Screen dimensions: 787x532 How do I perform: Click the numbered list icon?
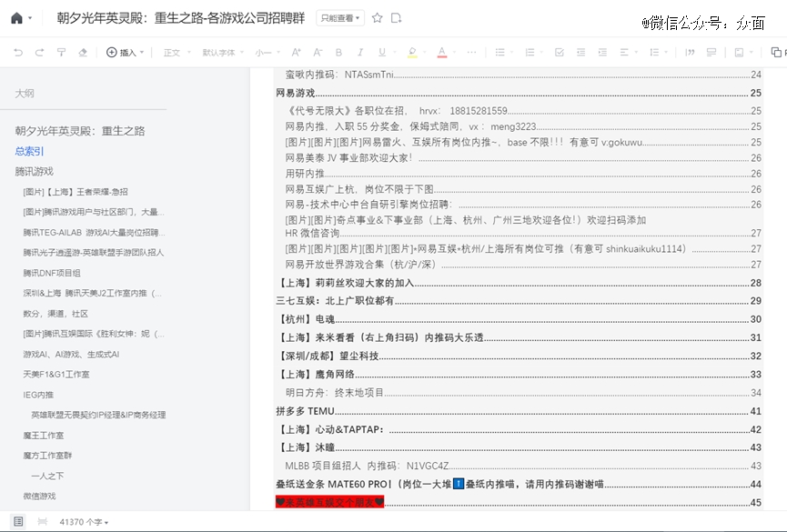pyautogui.click(x=530, y=52)
